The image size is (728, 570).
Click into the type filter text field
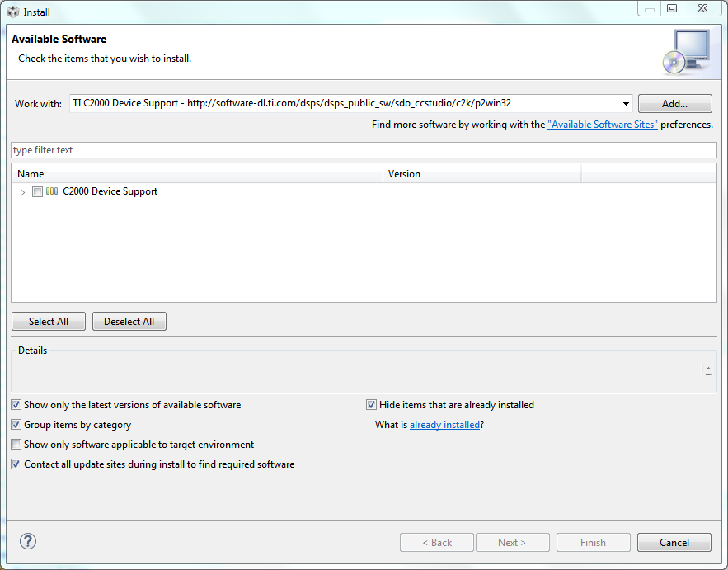[364, 150]
